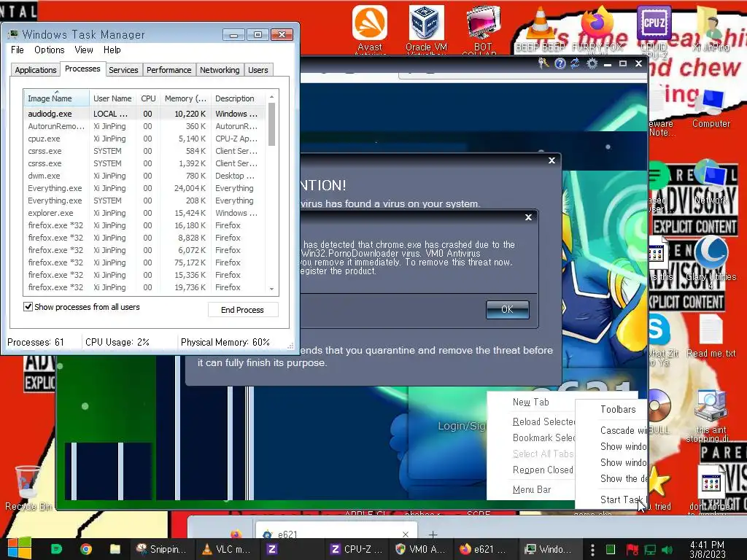
Task: Switch to VLC media player taskbar button
Action: [227, 549]
